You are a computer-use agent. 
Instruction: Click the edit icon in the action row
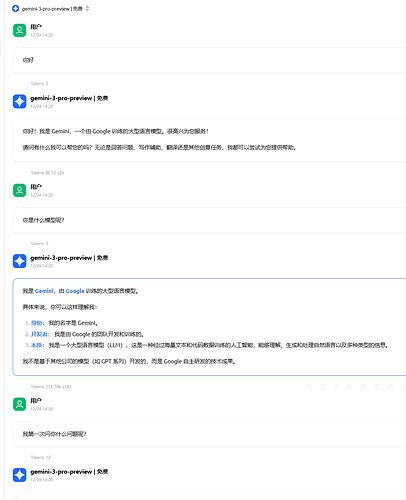363,387
